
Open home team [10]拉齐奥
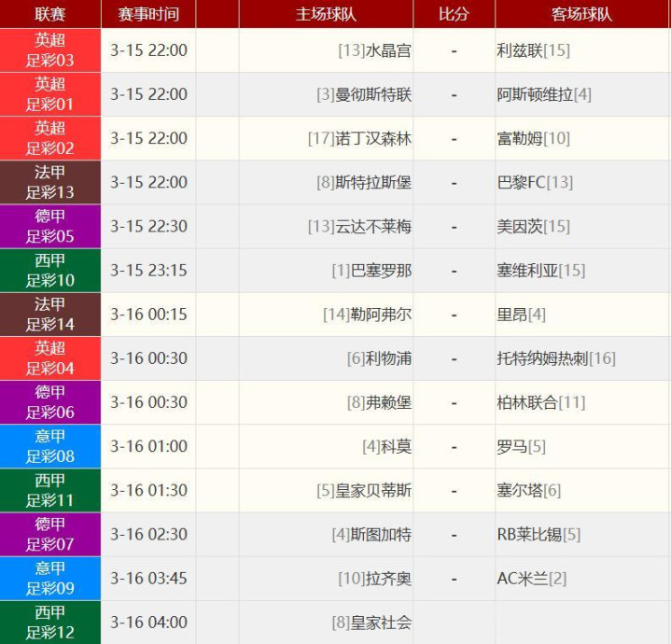374,579
